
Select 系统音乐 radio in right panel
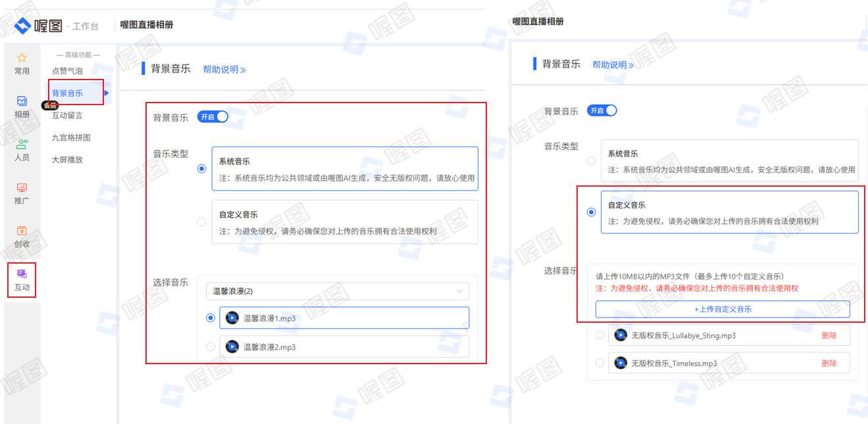coord(591,161)
